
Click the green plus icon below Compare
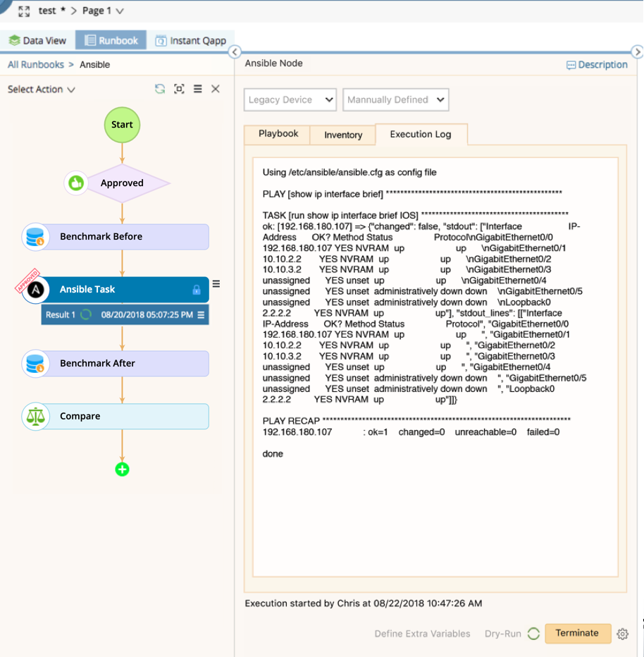click(x=122, y=467)
